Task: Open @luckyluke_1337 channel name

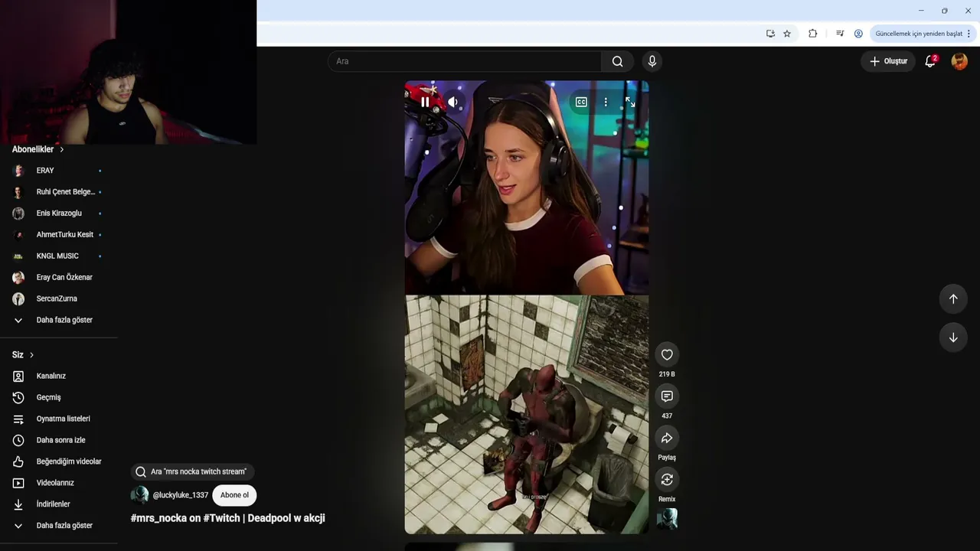Action: pyautogui.click(x=181, y=495)
